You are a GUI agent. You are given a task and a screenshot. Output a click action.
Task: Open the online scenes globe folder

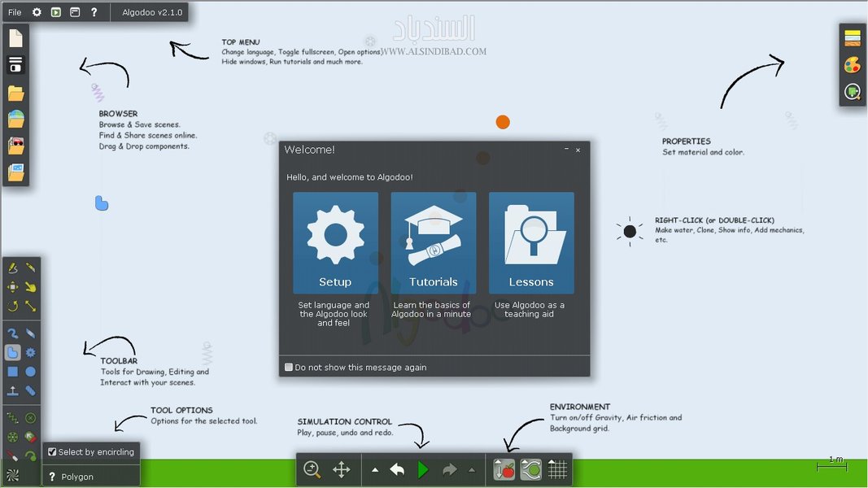coord(15,119)
